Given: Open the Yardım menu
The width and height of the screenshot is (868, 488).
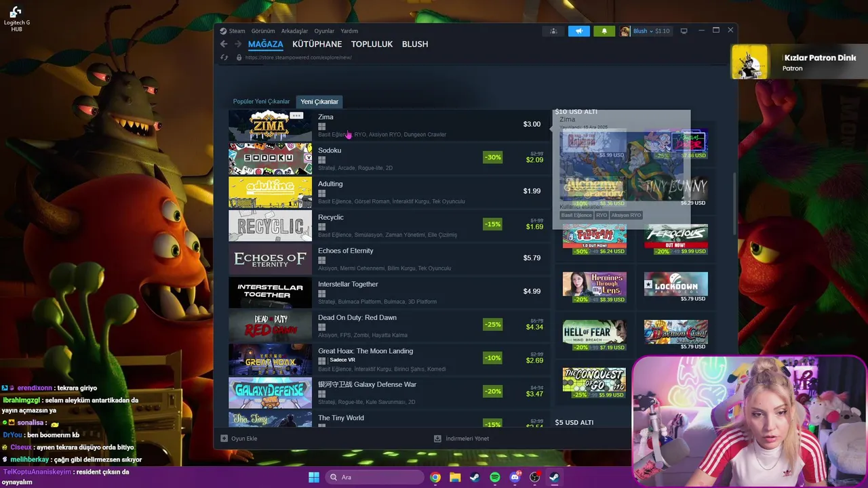Looking at the screenshot, I should tap(349, 31).
